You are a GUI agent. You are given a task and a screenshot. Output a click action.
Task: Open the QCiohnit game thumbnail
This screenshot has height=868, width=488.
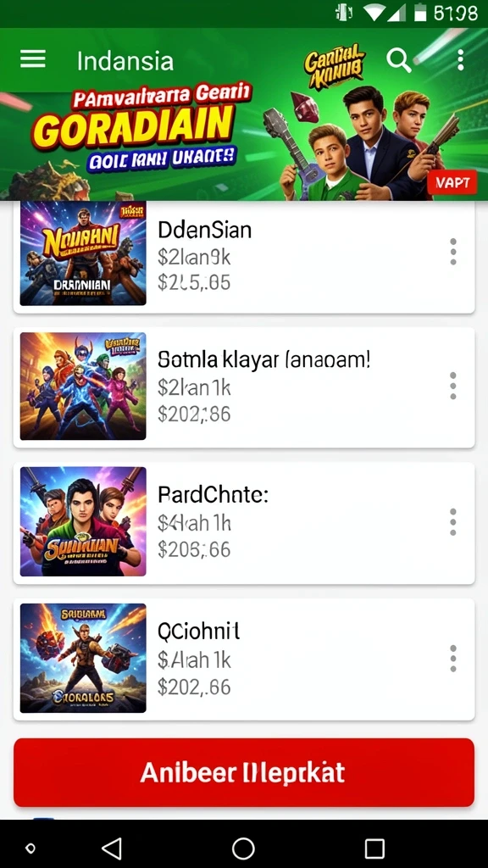[x=83, y=658]
